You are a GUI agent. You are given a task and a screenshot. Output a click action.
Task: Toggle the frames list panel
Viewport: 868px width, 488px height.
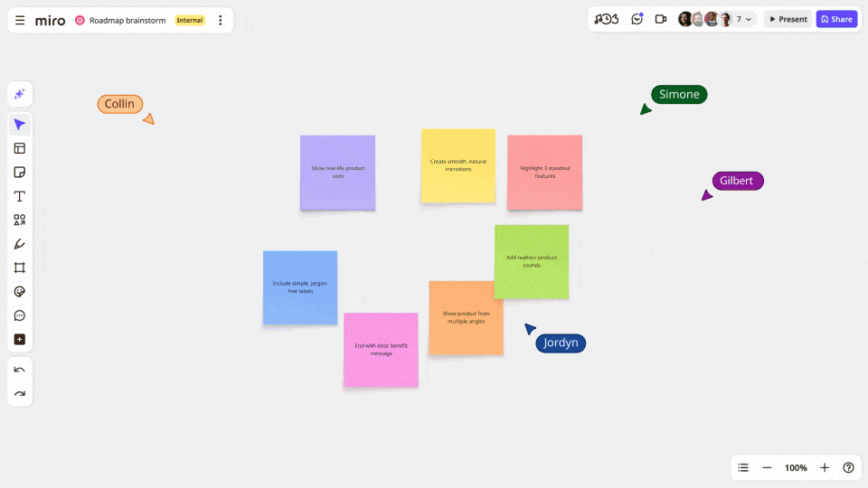click(743, 467)
